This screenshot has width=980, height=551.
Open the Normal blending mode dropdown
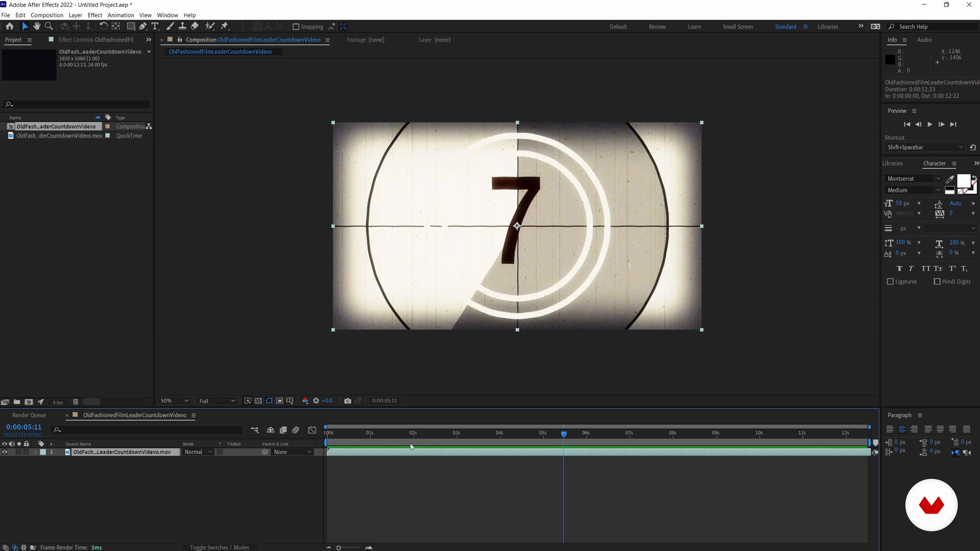click(198, 452)
